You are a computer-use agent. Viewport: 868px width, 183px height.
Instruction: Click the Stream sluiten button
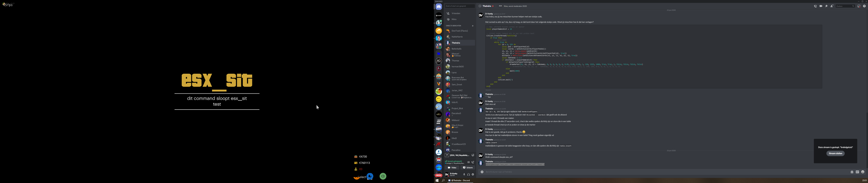pyautogui.click(x=835, y=153)
